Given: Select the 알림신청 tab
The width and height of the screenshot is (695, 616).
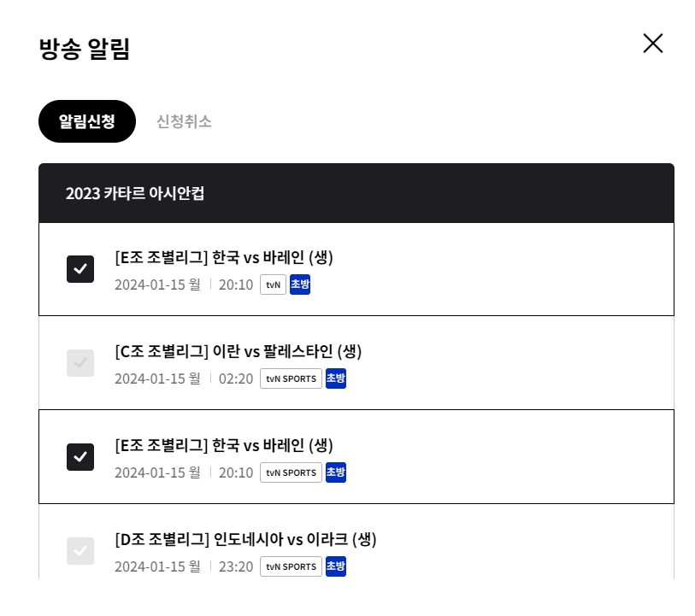Looking at the screenshot, I should (x=86, y=121).
